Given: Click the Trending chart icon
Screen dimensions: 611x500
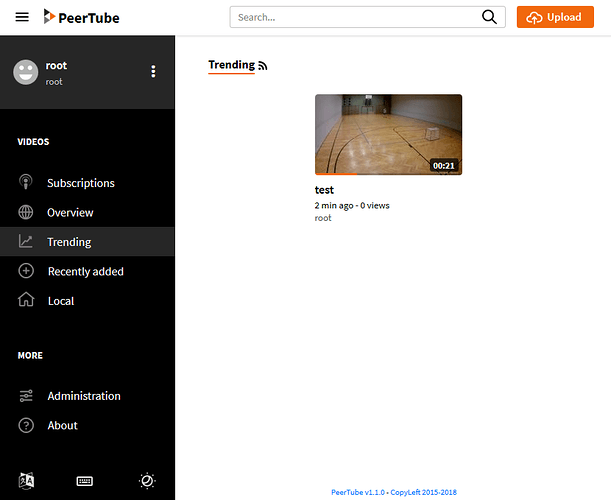Looking at the screenshot, I should point(26,242).
